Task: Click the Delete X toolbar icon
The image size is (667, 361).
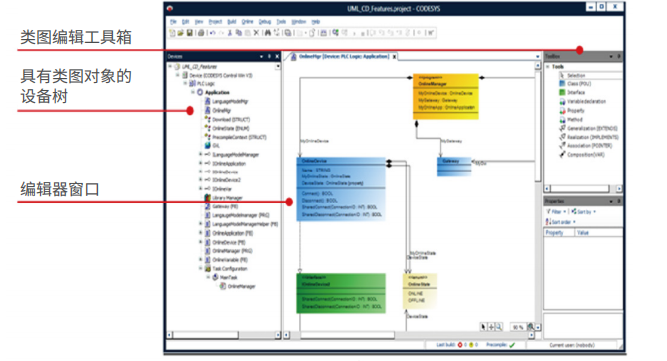Action: (x=257, y=33)
